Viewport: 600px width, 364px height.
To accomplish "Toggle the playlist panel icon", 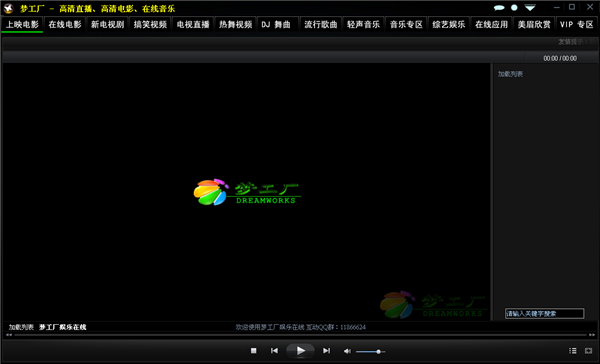I will tap(572, 351).
